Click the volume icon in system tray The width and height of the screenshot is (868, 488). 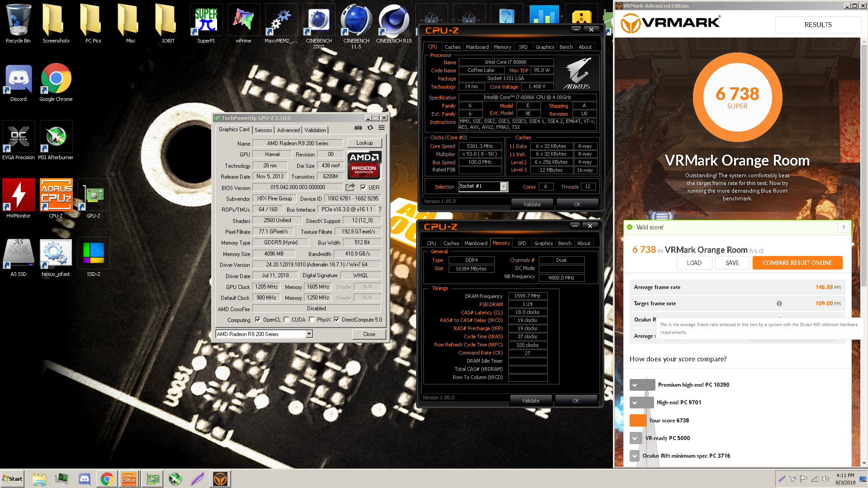coord(825,479)
